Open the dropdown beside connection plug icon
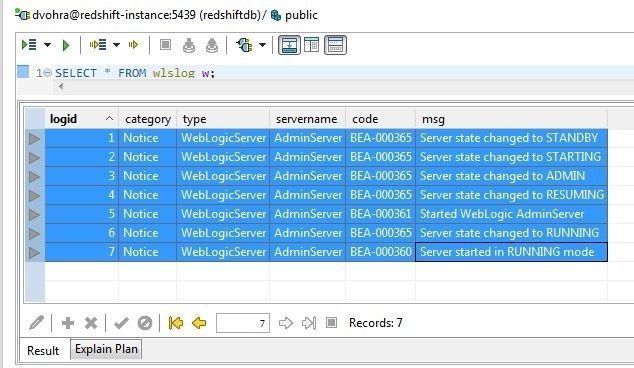The width and height of the screenshot is (634, 368). point(262,45)
